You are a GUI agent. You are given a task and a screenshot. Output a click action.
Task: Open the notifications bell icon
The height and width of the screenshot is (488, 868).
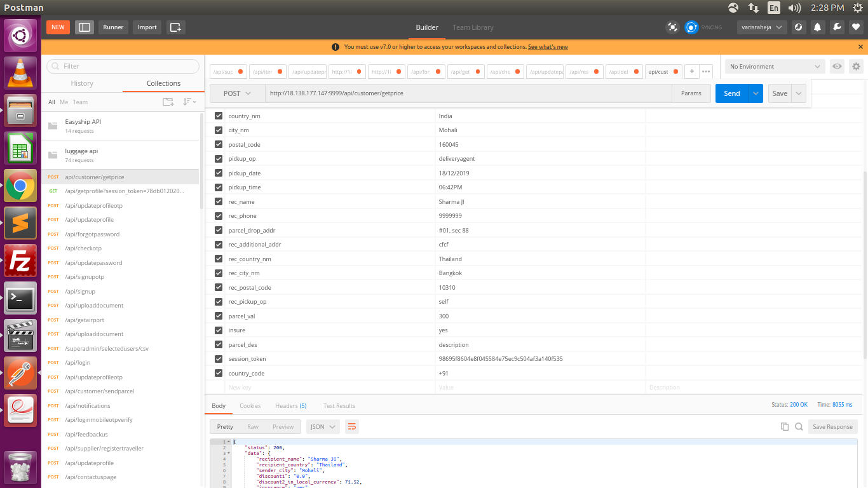[x=817, y=27]
